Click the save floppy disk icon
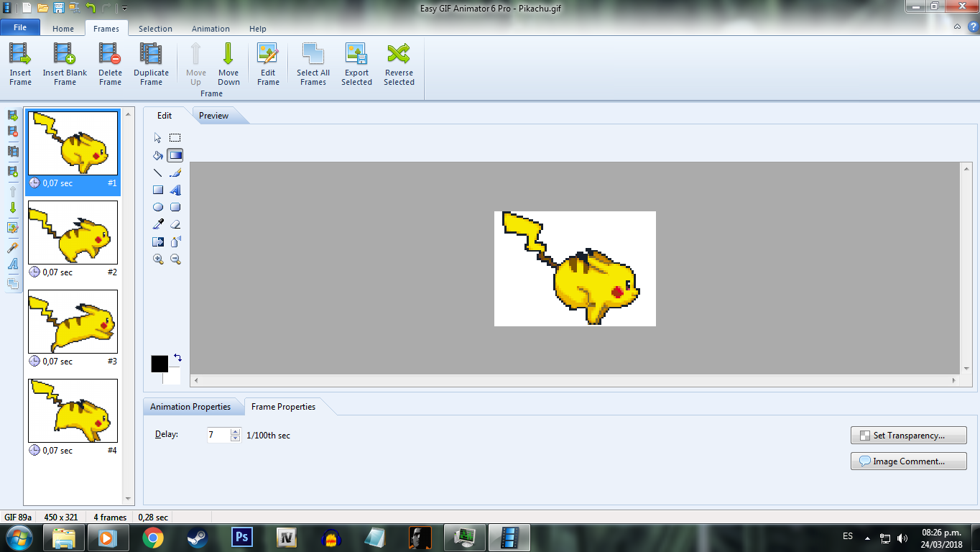Viewport: 980px width, 552px height. click(58, 8)
